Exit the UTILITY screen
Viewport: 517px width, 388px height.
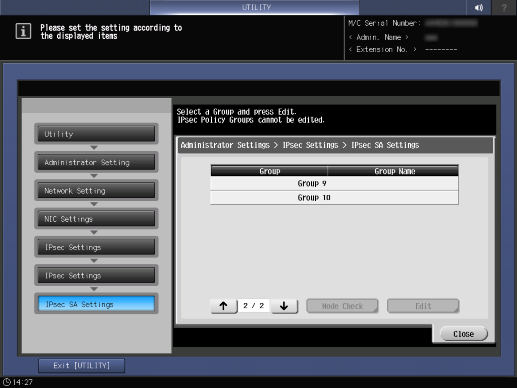[81, 366]
